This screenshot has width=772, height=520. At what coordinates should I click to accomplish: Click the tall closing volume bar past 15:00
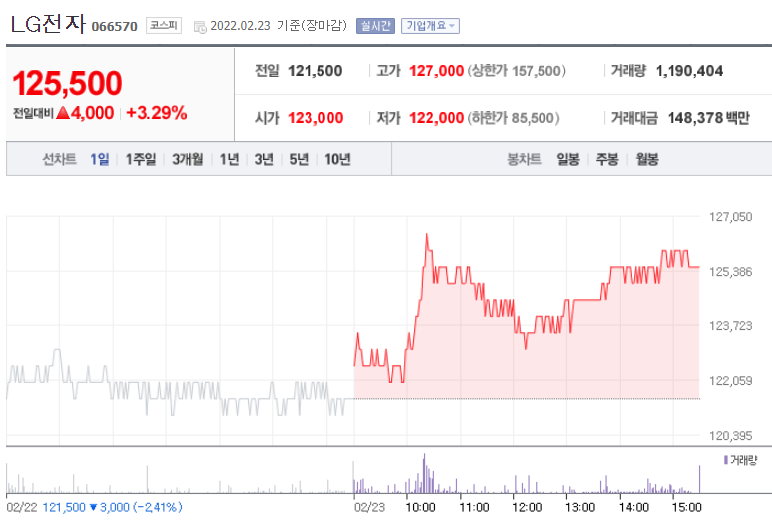click(x=699, y=479)
